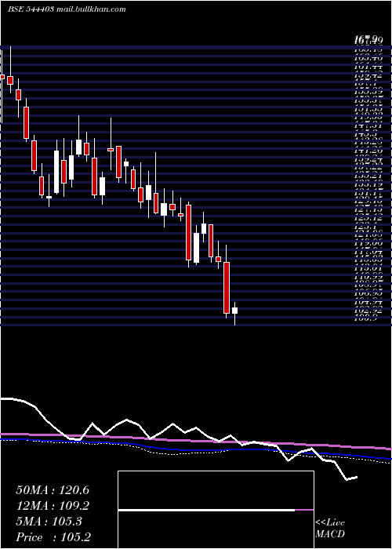This screenshot has height=549, width=392.
Task: Select the 12MA : 109.2 readout
Action: pyautogui.click(x=53, y=506)
